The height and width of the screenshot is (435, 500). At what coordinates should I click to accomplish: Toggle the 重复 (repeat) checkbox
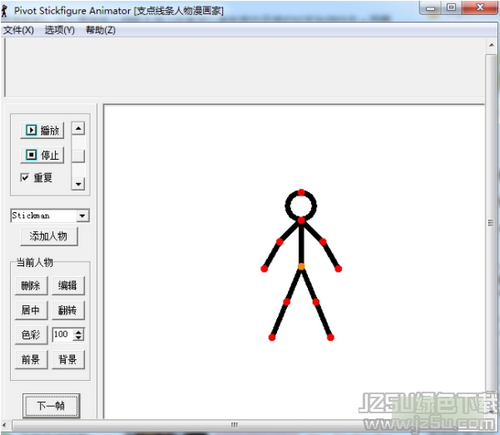24,177
